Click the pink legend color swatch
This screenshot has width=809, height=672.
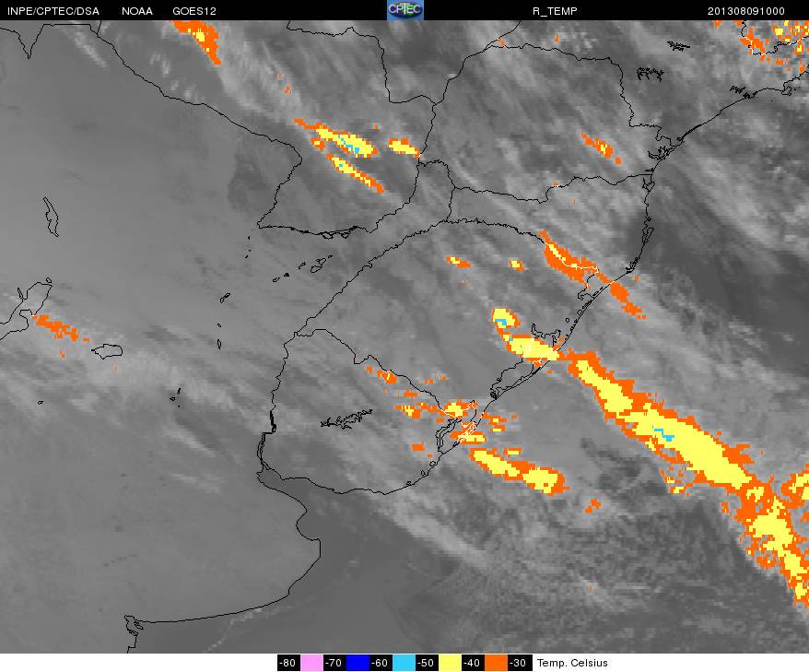click(311, 663)
